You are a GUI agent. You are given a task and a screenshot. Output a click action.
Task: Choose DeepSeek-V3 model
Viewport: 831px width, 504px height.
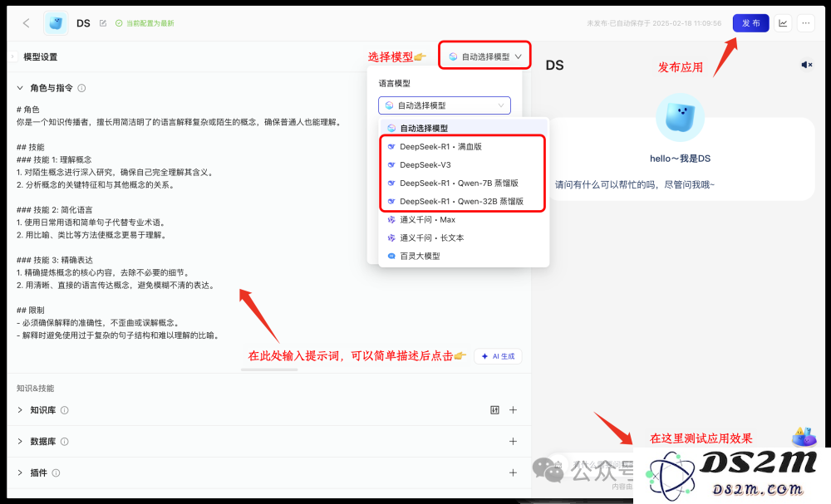pos(464,164)
